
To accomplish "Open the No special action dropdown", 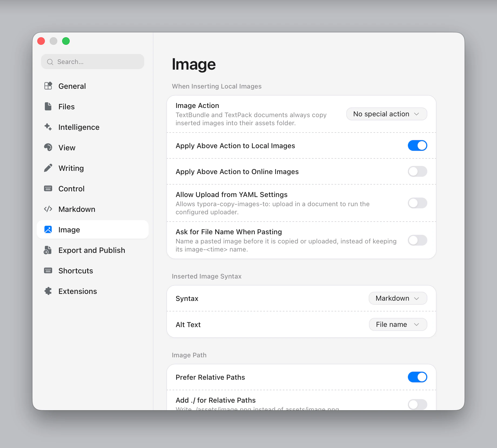I will pyautogui.click(x=387, y=114).
